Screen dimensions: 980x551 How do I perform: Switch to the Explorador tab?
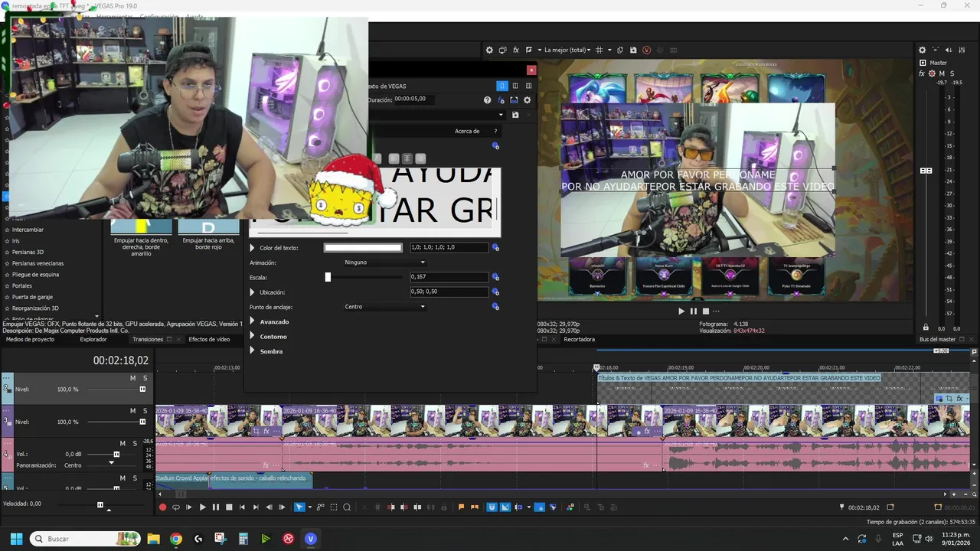point(93,339)
